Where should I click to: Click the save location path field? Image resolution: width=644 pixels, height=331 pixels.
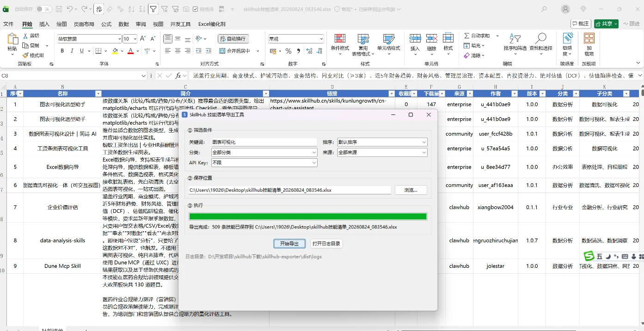290,190
